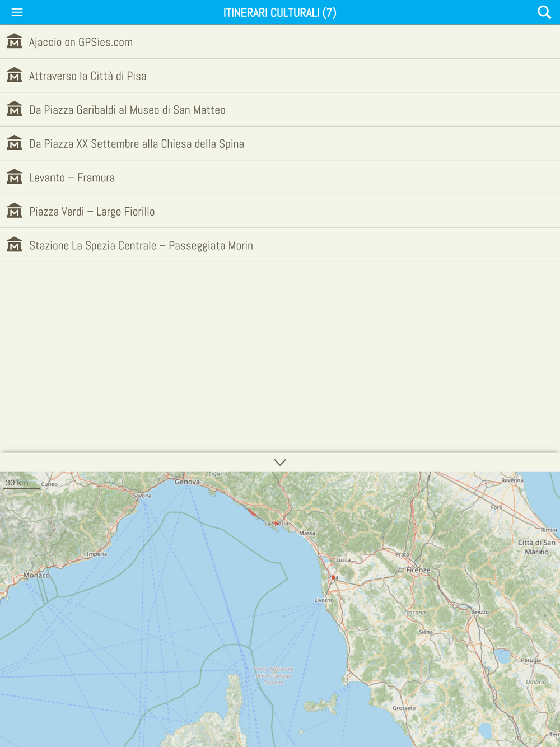Click museum icon next to Levanto – Framura
Viewport: 560px width, 747px height.
[15, 178]
